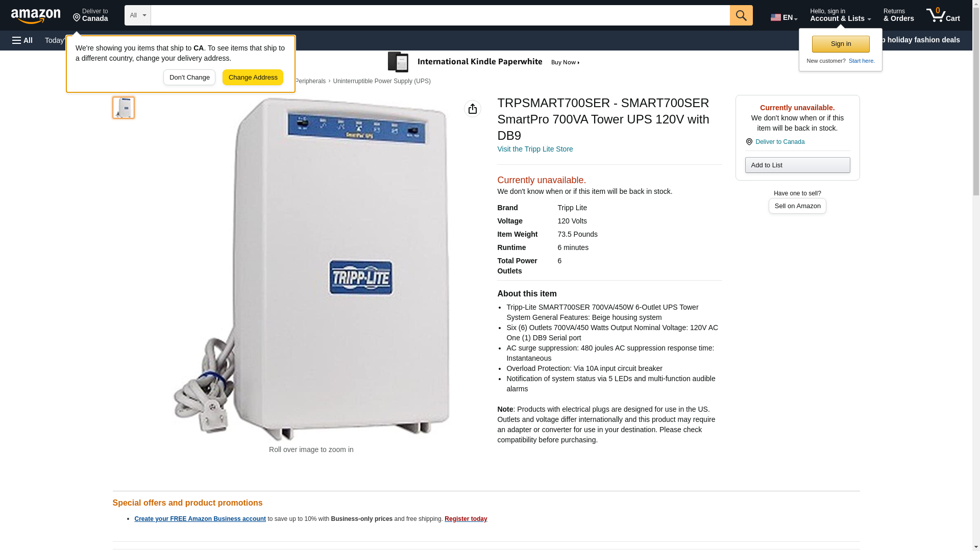980x551 pixels.
Task: Click the search magnifier Go button
Action: coord(741,15)
